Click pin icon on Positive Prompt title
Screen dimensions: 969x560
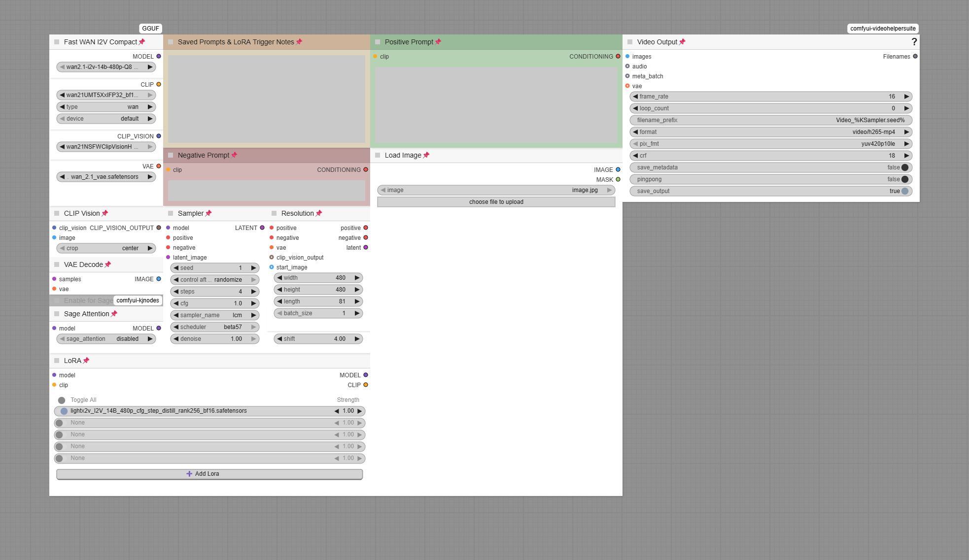pos(438,42)
